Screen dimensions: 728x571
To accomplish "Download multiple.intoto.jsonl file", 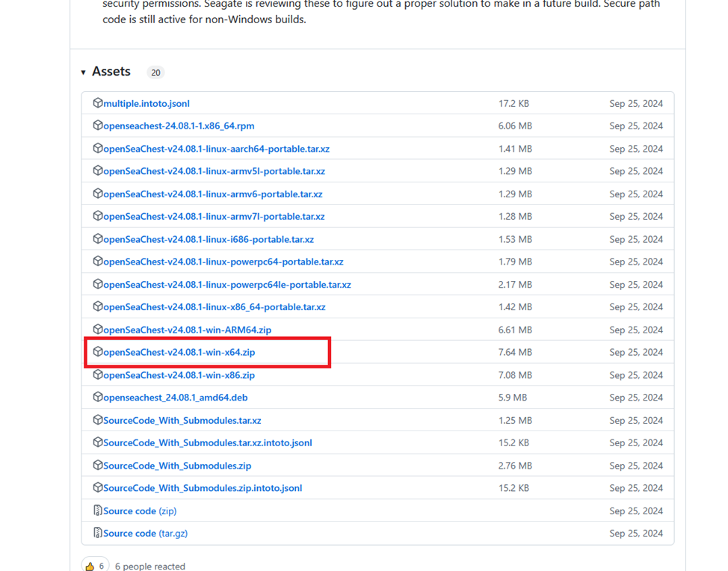I will coord(146,104).
